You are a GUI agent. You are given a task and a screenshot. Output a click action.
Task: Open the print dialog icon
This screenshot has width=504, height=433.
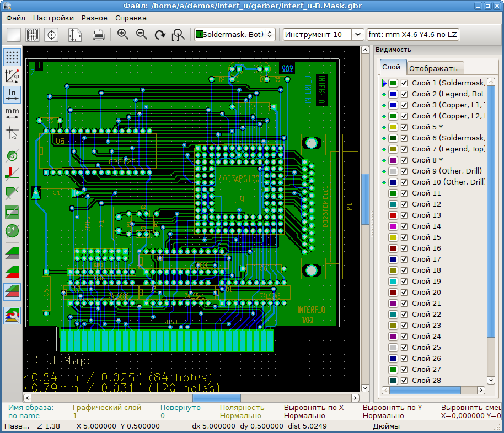tap(99, 34)
